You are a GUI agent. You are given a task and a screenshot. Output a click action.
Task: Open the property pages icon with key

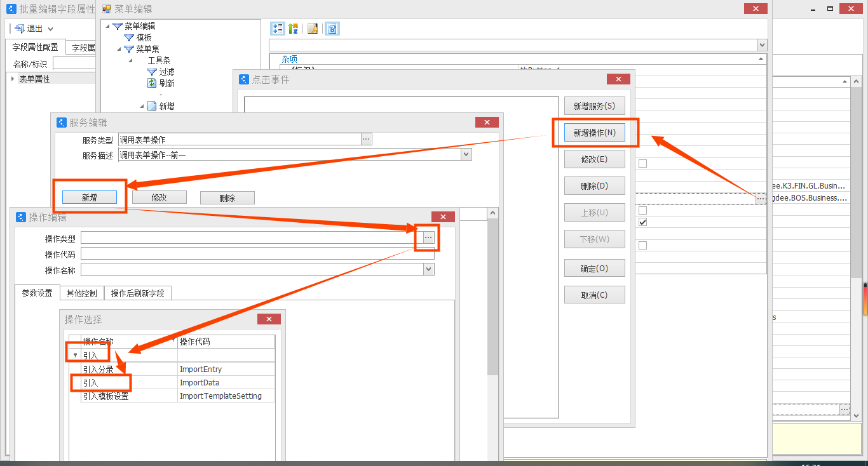pos(313,29)
